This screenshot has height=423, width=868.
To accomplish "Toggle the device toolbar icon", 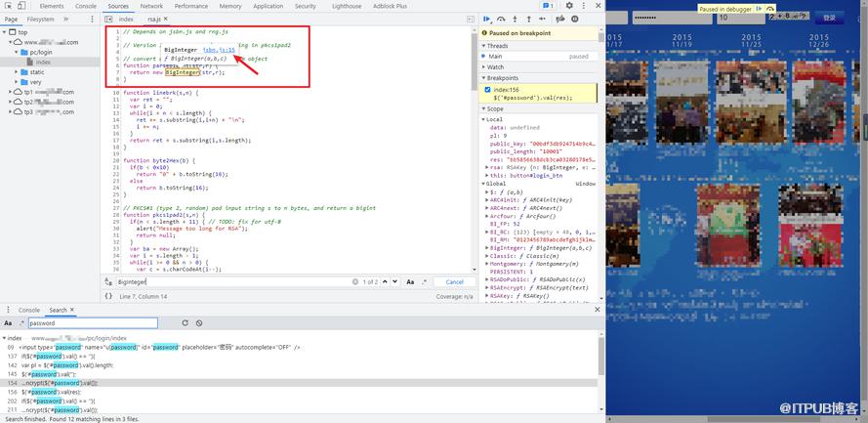I will coord(21,6).
